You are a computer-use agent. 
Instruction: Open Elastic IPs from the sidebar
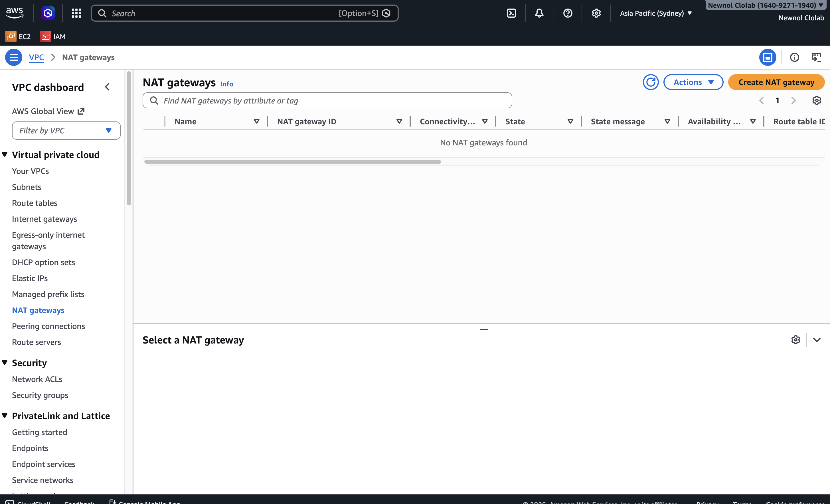(x=30, y=278)
